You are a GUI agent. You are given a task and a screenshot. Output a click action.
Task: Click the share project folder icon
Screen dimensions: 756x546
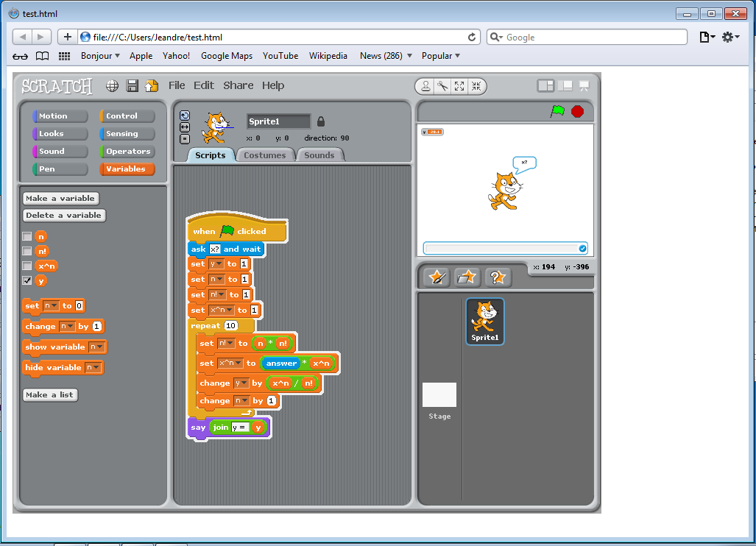pyautogui.click(x=152, y=86)
